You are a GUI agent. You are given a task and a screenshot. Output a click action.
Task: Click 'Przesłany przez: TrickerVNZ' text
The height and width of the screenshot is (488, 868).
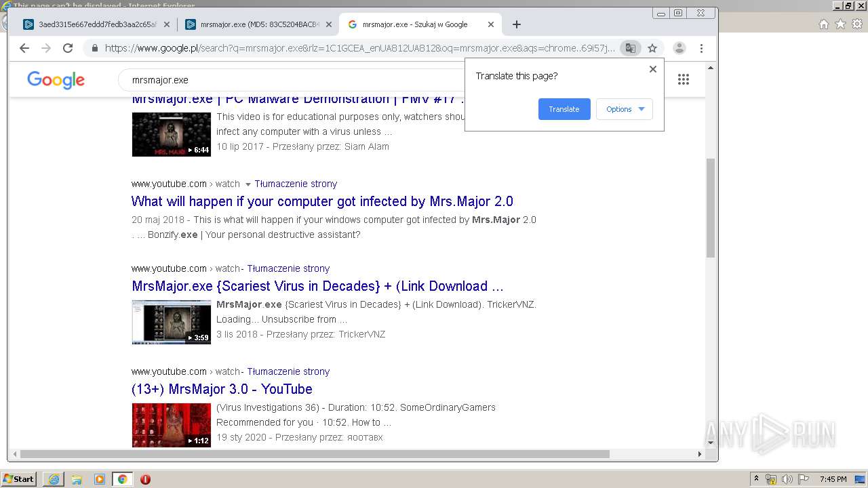pos(325,334)
